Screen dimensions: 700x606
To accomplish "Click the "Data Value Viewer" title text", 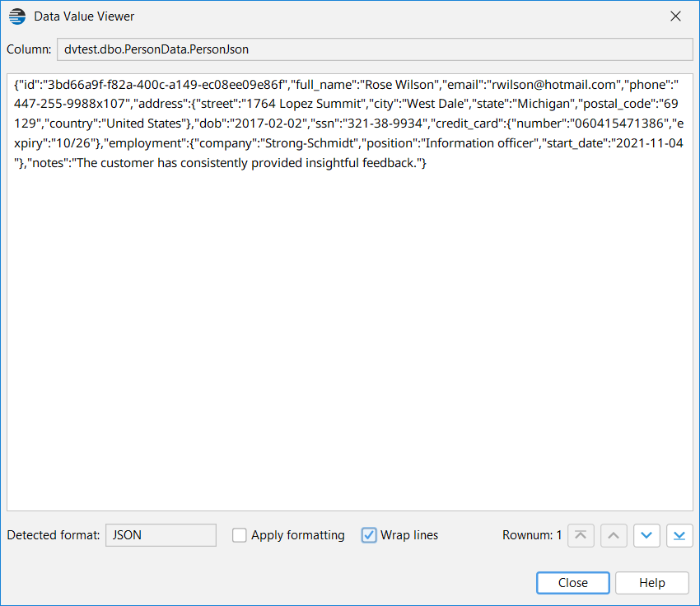I will 84,16.
